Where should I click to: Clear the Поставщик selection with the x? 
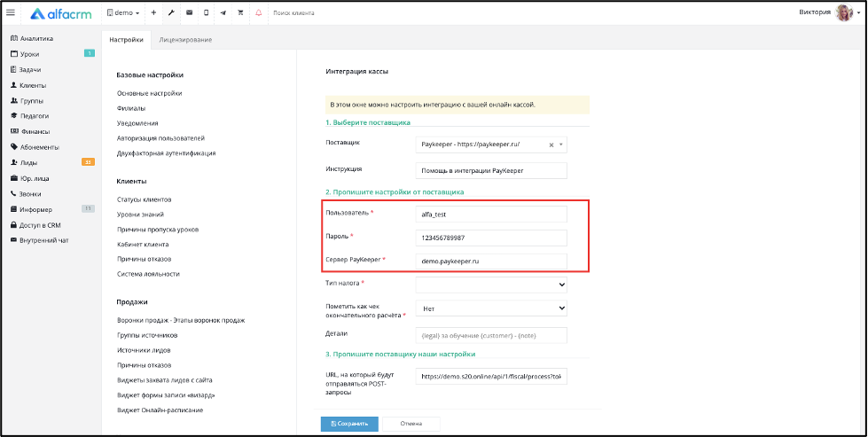(551, 145)
